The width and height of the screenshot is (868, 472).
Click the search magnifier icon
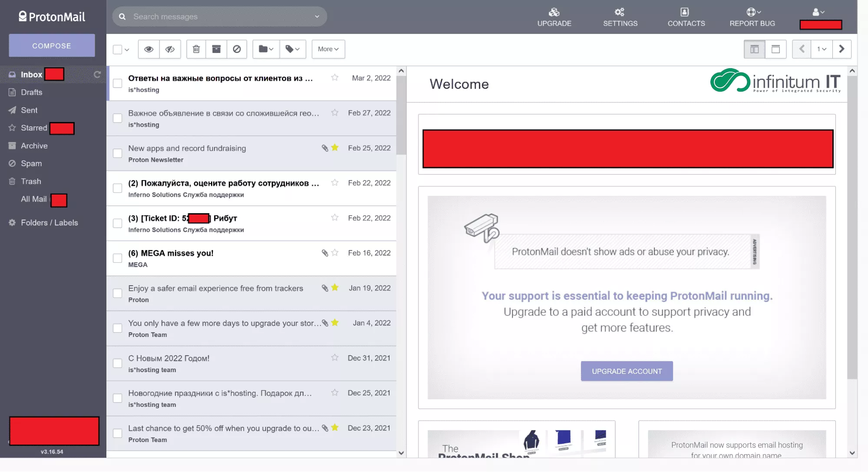(122, 17)
